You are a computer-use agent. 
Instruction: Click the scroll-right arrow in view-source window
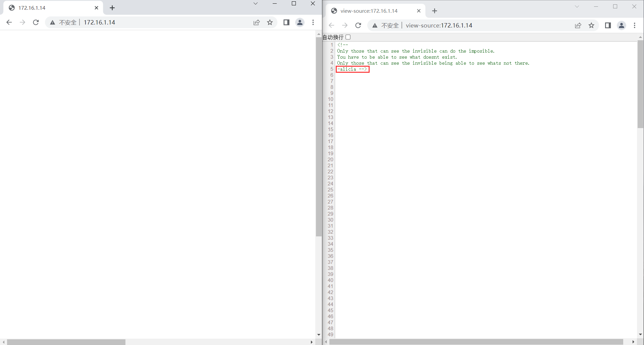(633, 342)
